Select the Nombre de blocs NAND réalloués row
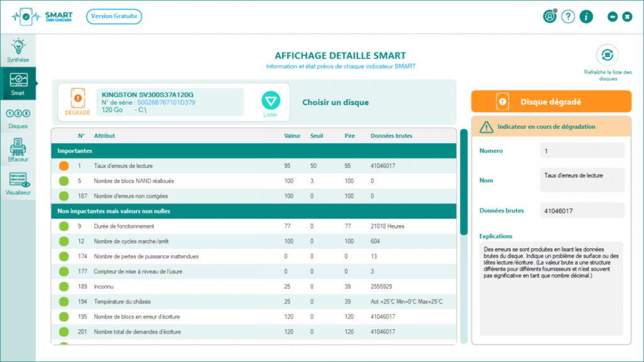This screenshot has width=644, height=362. pos(254,181)
